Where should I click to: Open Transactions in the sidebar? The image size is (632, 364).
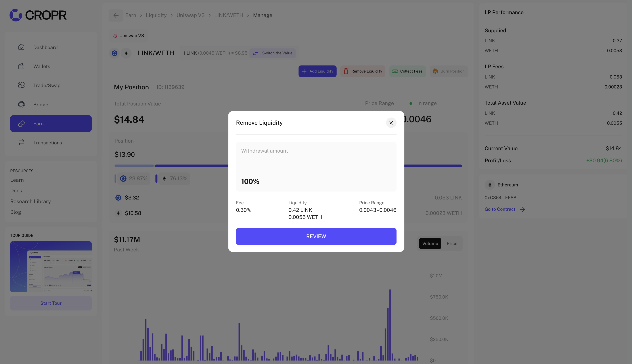tap(51, 142)
